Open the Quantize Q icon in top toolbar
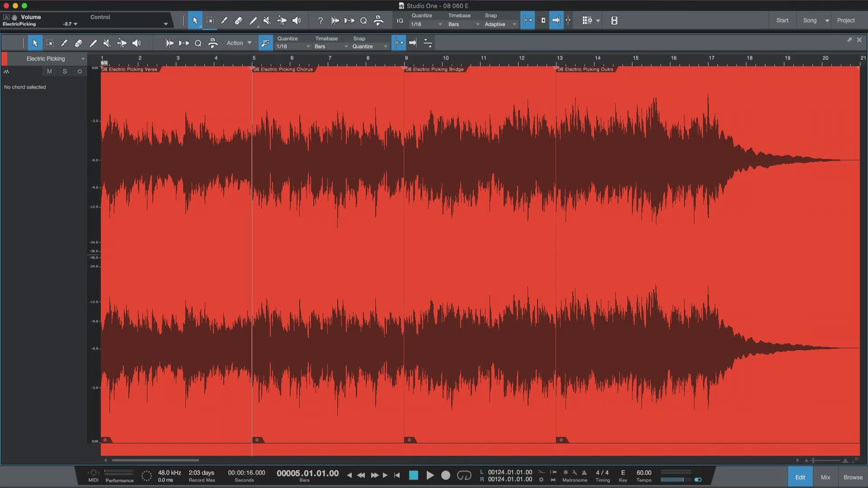868x488 pixels. 363,20
